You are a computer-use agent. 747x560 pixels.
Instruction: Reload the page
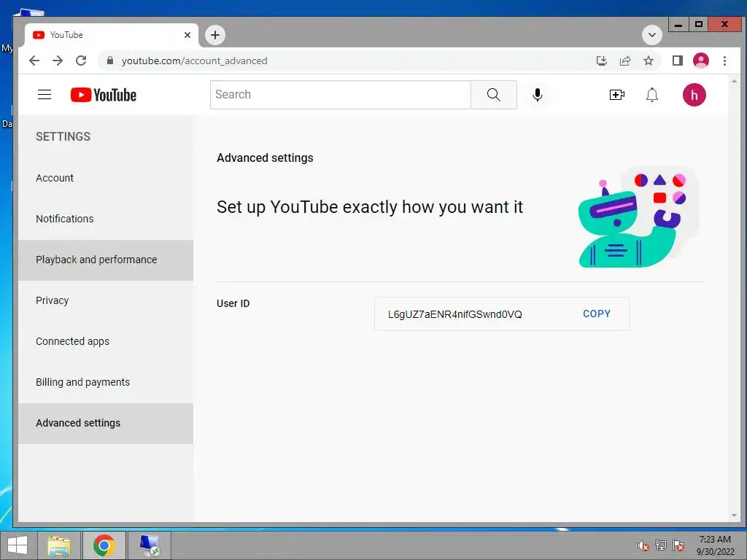tap(81, 61)
